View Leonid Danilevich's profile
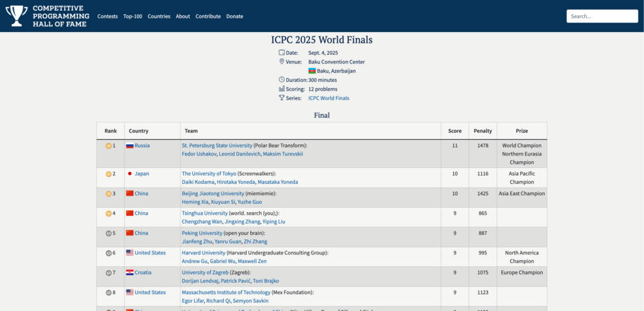644x311 pixels. 240,154
